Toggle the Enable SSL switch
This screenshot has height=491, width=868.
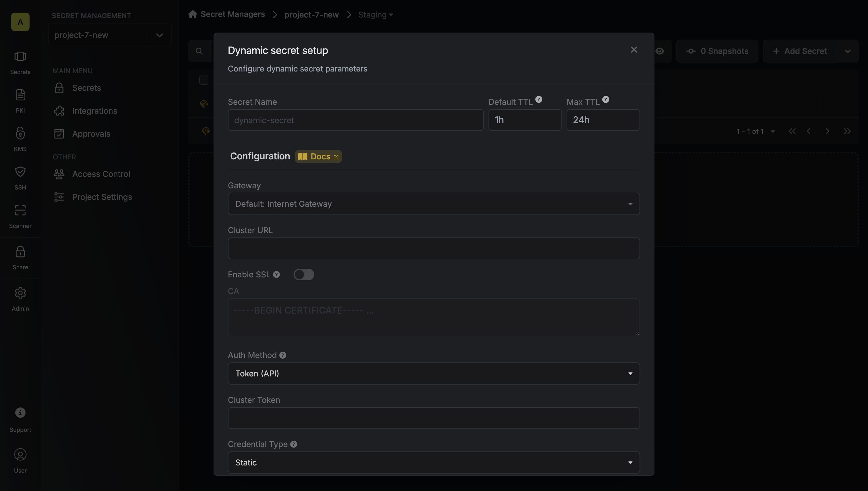click(304, 275)
